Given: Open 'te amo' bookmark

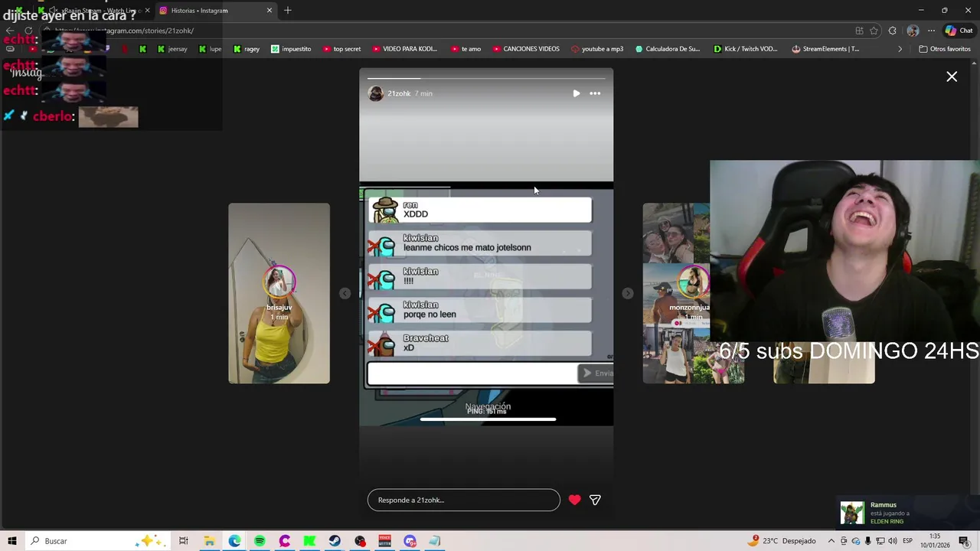Looking at the screenshot, I should click(x=465, y=49).
